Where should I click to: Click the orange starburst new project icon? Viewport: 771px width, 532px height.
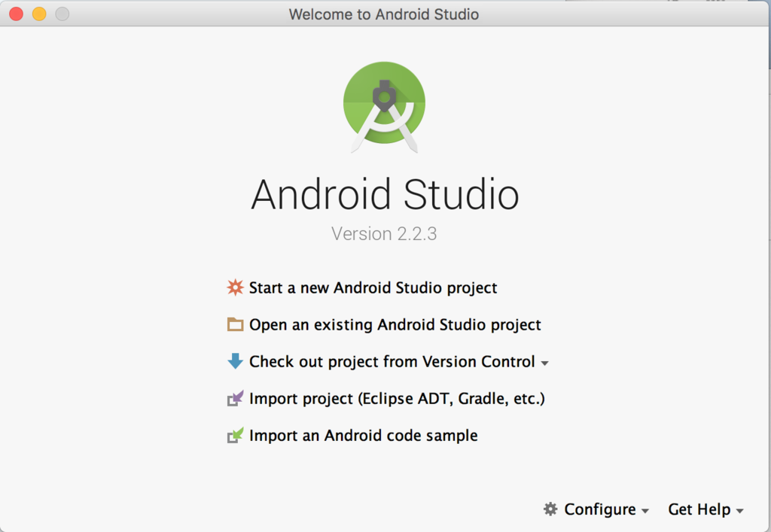(x=235, y=287)
